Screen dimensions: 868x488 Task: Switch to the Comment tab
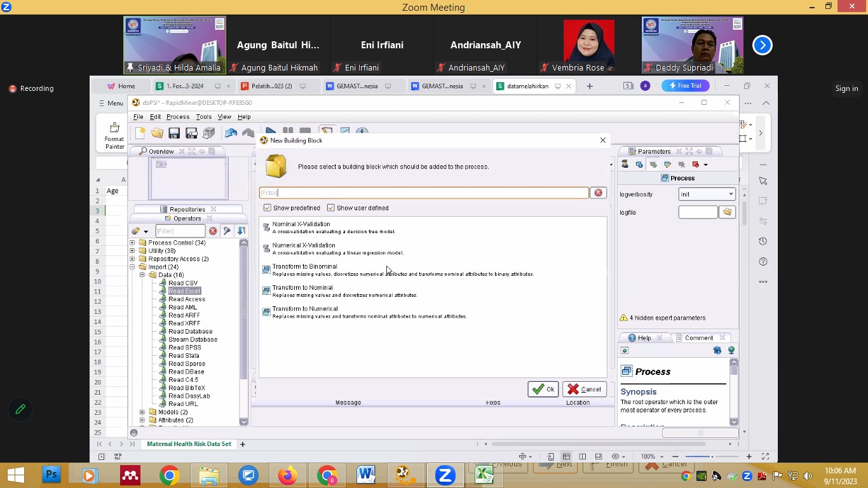coord(699,338)
